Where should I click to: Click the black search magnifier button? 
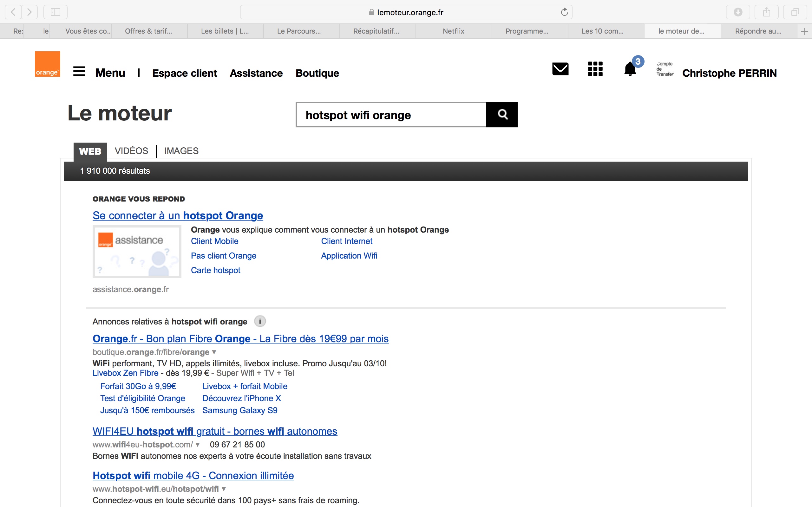501,115
